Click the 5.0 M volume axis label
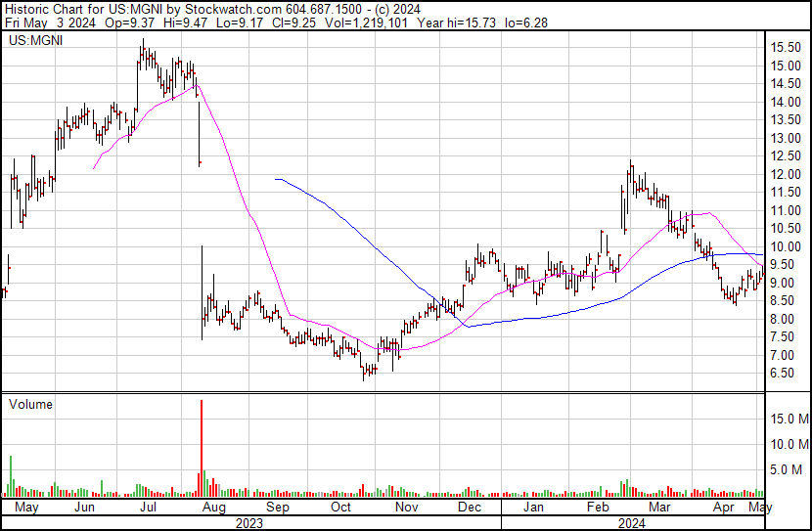Screen dimensions: 812x531 (785, 469)
